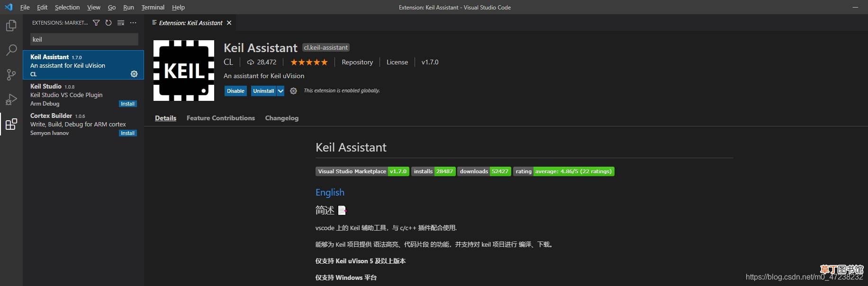Uninstall the Keil Assistant extension
The width and height of the screenshot is (868, 286).
point(263,91)
